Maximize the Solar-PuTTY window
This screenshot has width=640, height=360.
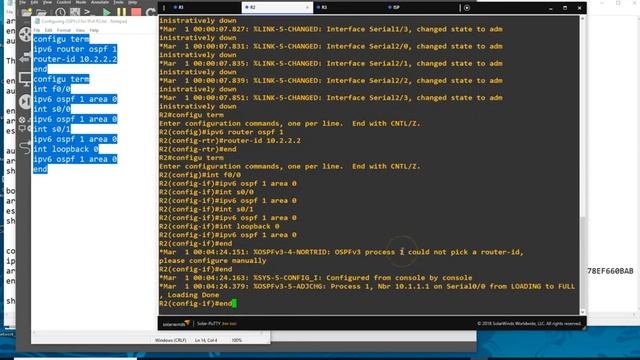point(565,8)
